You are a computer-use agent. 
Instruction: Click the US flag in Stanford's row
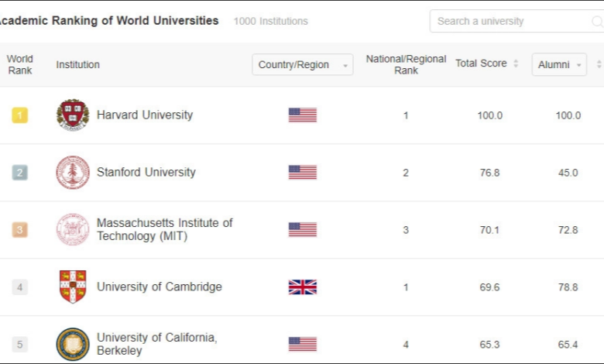302,172
